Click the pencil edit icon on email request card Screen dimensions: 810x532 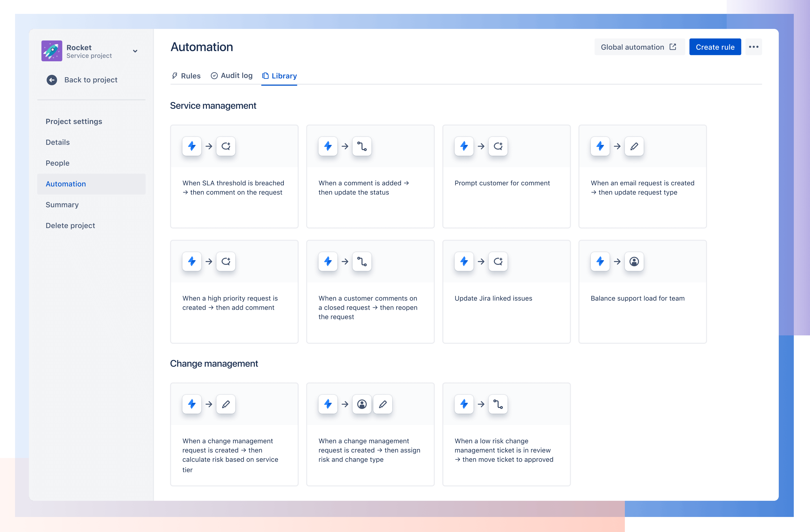coord(634,146)
